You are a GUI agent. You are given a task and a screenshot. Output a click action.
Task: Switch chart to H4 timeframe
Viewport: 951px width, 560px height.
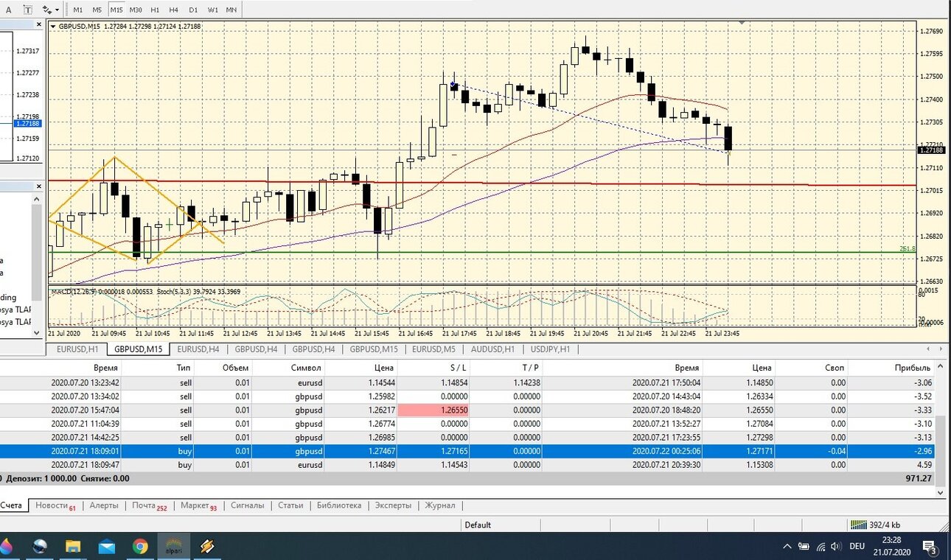coord(174,10)
